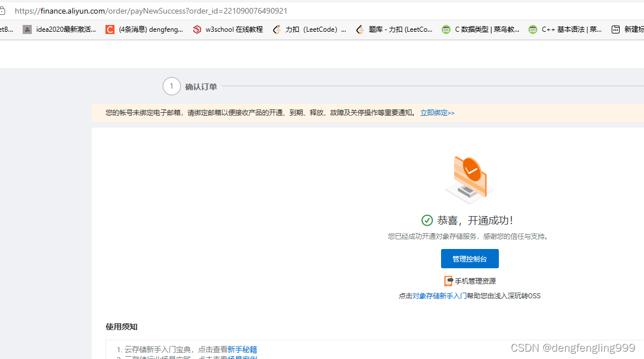
Task: Click the lock icon in address bar
Action: click(x=2, y=11)
